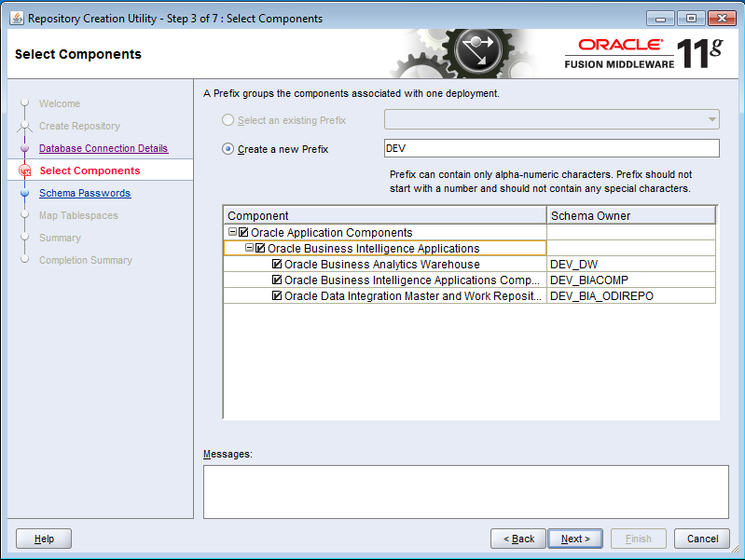Screen dimensions: 745x560
Task: Click the Schema Passwords step bullet
Action: point(24,193)
